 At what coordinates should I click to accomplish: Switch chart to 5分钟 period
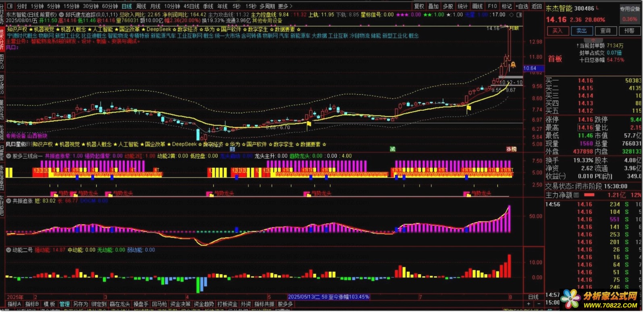[54, 6]
